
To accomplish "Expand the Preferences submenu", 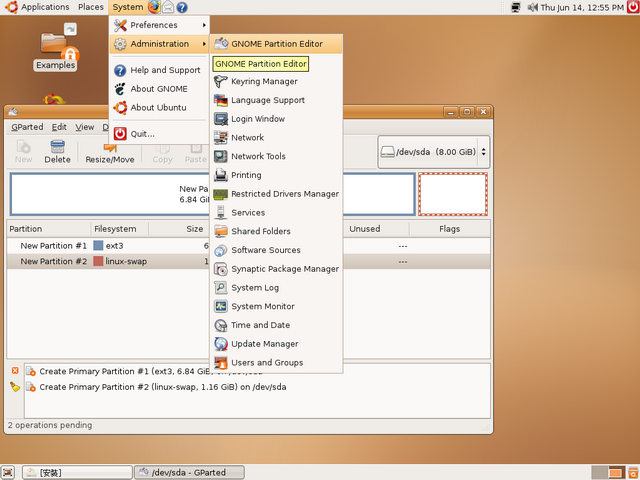I will point(160,25).
